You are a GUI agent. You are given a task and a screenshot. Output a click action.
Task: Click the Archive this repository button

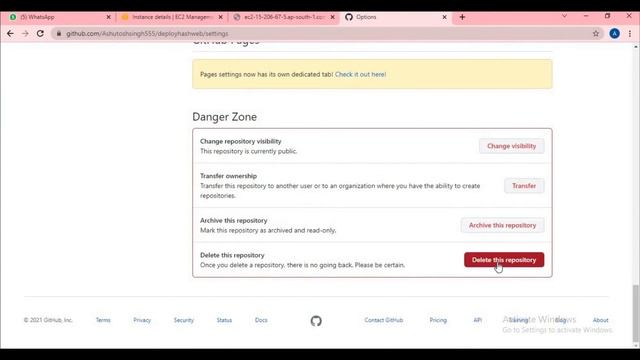pyautogui.click(x=502, y=225)
